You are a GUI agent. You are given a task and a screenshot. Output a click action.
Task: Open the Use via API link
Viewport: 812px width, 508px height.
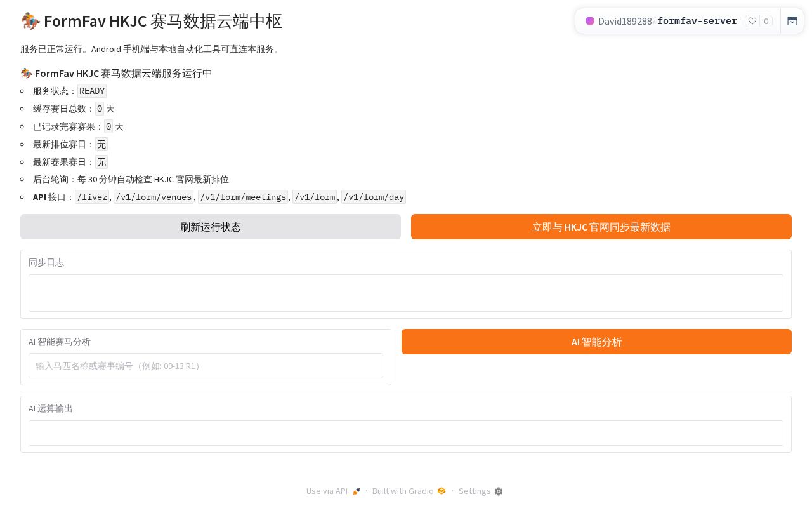(x=334, y=491)
